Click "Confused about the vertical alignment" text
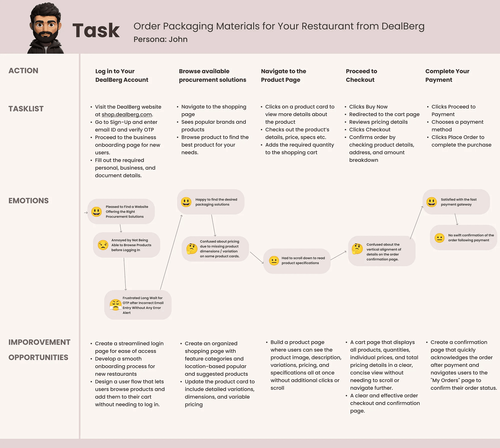The height and width of the screenshot is (448, 500). click(x=384, y=252)
